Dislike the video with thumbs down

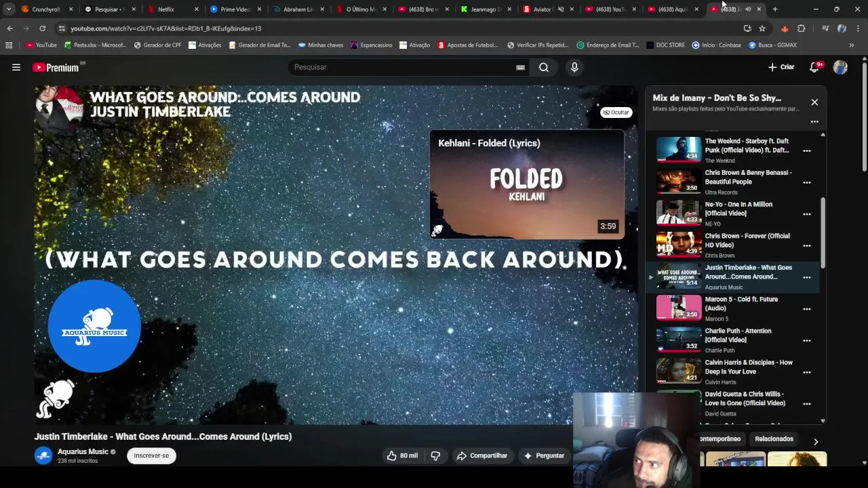click(435, 455)
